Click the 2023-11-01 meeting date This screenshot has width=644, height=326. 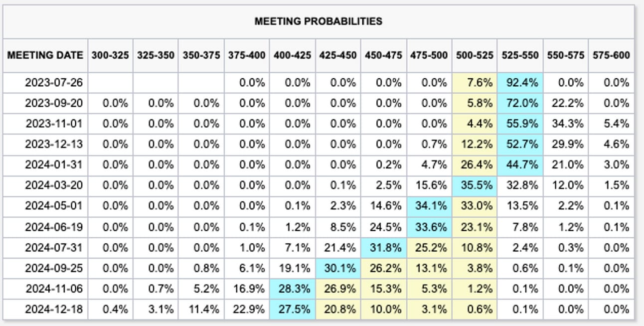[54, 124]
